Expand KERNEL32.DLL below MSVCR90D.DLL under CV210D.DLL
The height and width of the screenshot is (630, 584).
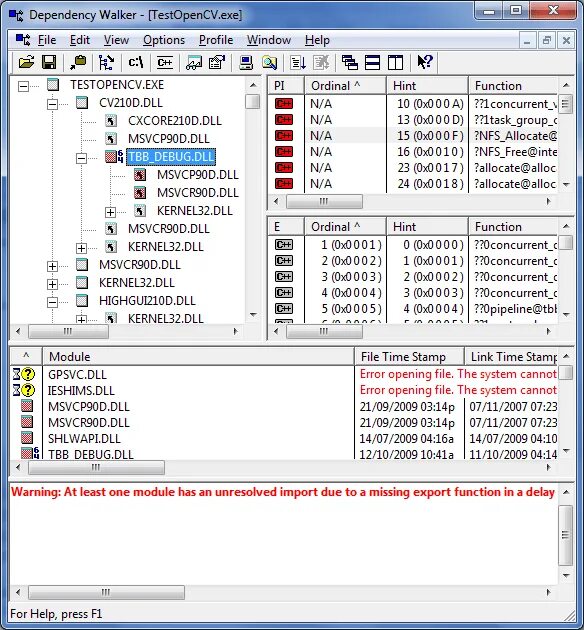point(81,248)
